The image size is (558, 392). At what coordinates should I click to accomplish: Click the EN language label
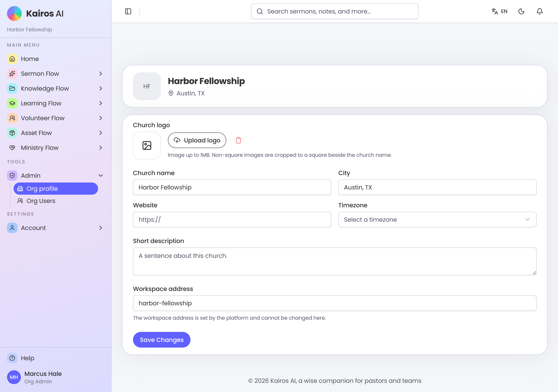504,11
